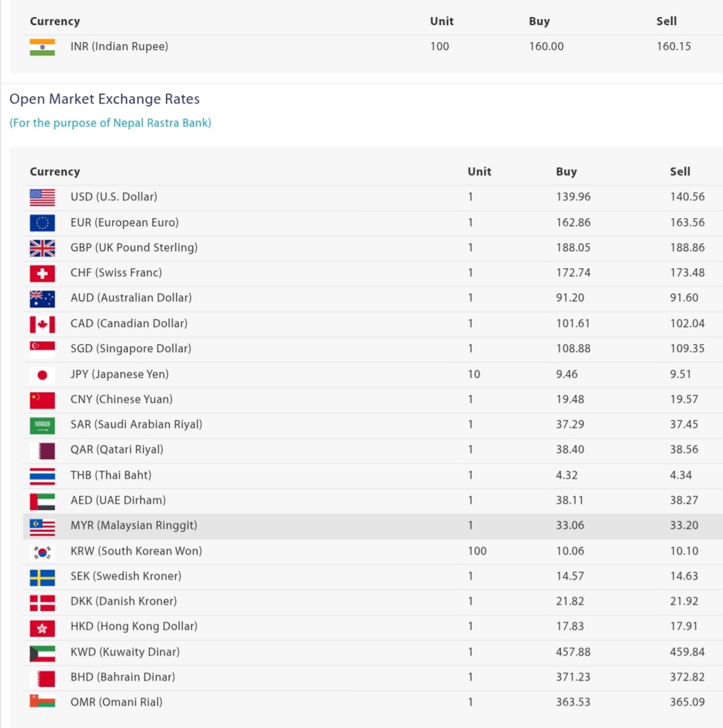The image size is (723, 728).
Task: Click the United States flag icon
Action: click(x=42, y=197)
